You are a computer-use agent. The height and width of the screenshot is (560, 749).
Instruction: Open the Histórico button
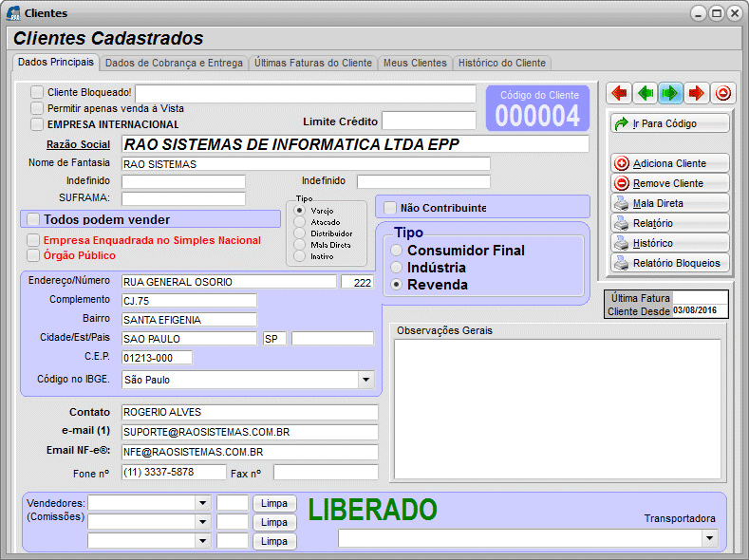pyautogui.click(x=669, y=243)
